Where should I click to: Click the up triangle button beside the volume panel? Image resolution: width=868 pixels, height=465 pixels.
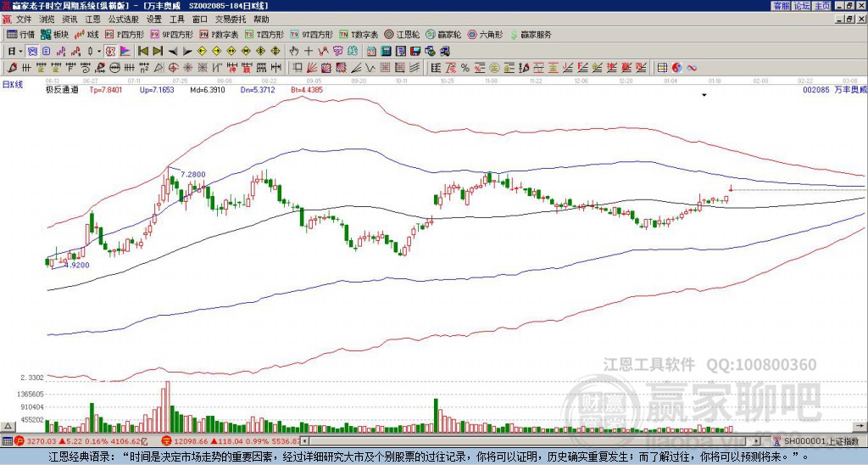coord(8,426)
